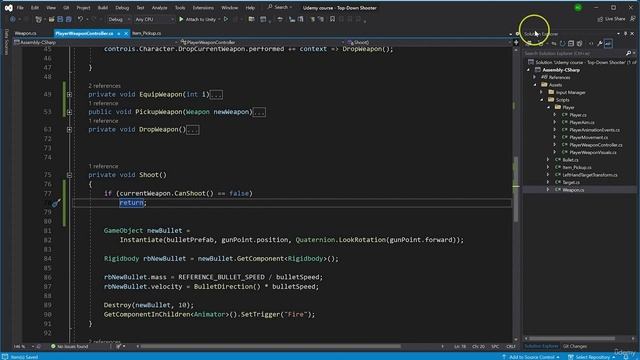Image resolution: width=640 pixels, height=360 pixels.
Task: Switch to the Git Changes tab
Action: pos(575,346)
